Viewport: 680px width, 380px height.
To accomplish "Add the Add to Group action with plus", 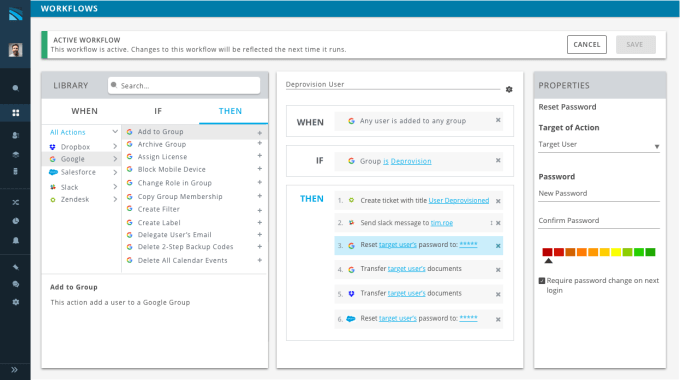I will click(x=260, y=133).
